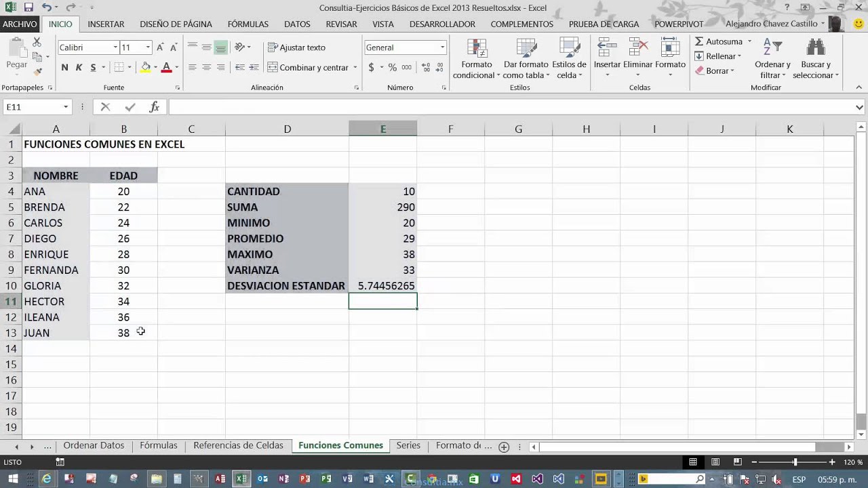The width and height of the screenshot is (868, 488).
Task: Apply the yellow fill color bucket
Action: [145, 67]
